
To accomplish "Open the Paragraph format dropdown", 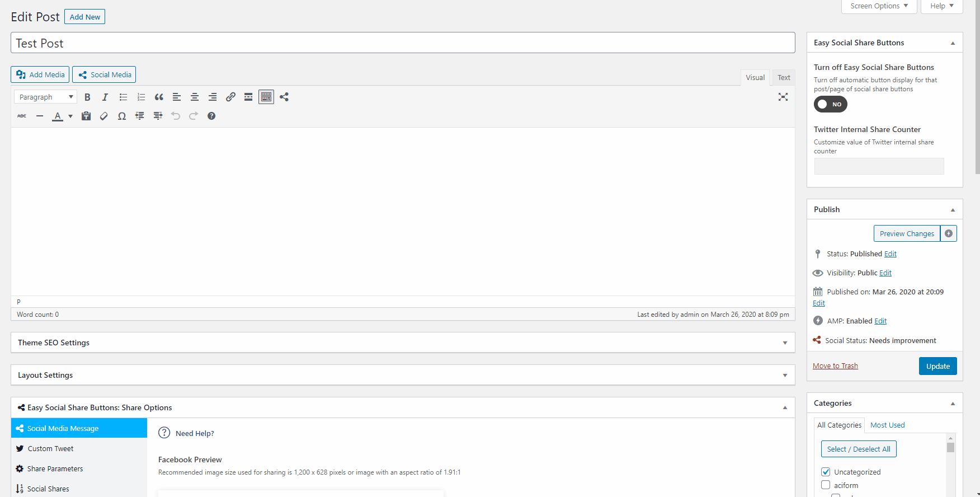I will (x=45, y=97).
